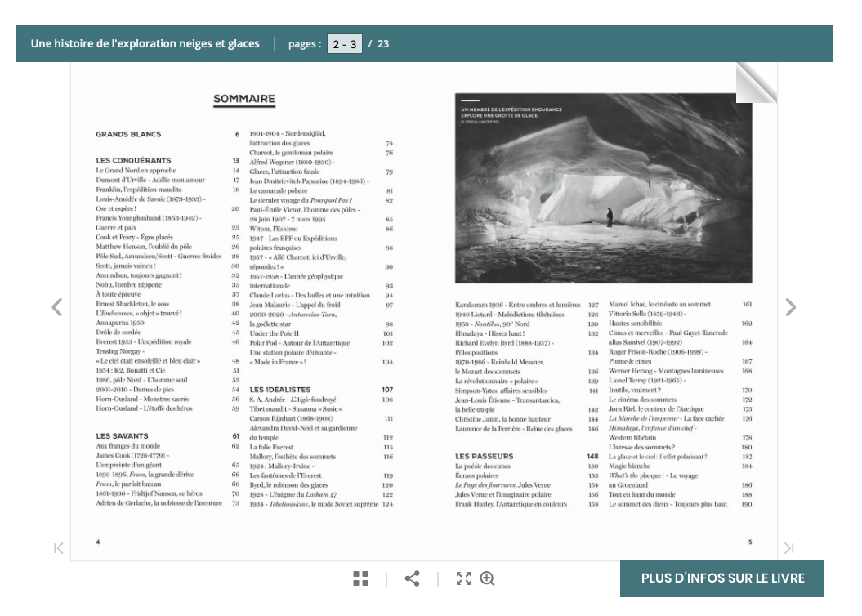Select the LES PASSEURS section heading
Screen dimensions: 862x616
tap(485, 456)
